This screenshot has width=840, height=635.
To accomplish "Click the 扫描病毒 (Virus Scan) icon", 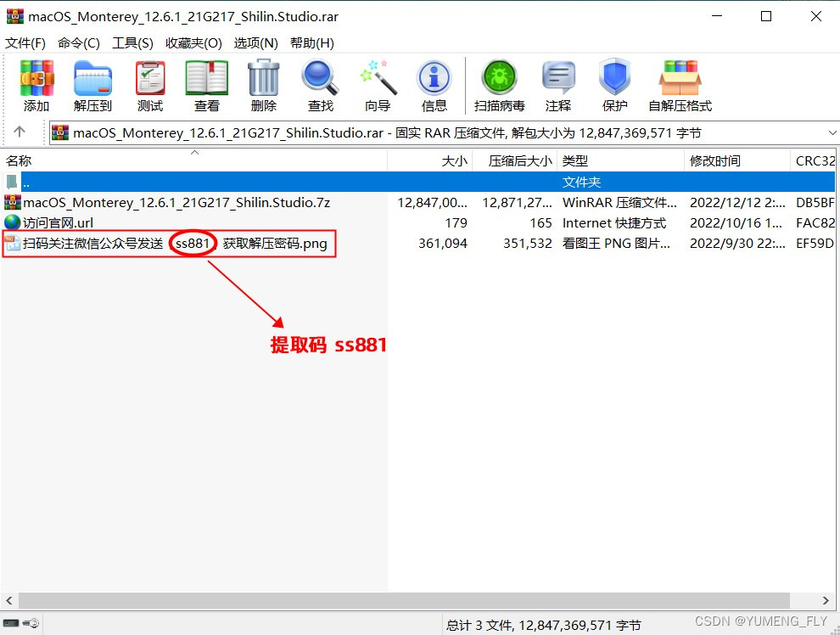I will [x=499, y=78].
